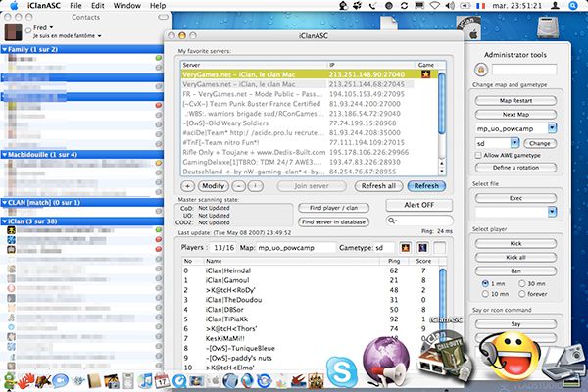
Task: Select the forever ban duration
Action: 522,294
